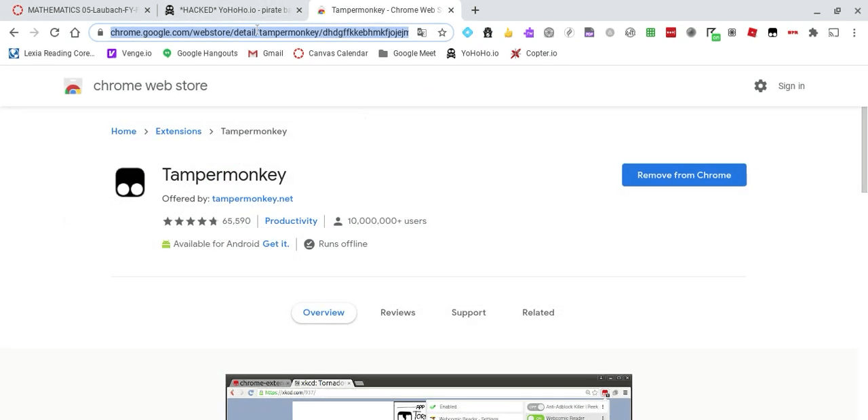This screenshot has height=420, width=868.
Task: Open Copter.io bookmark
Action: [x=534, y=53]
